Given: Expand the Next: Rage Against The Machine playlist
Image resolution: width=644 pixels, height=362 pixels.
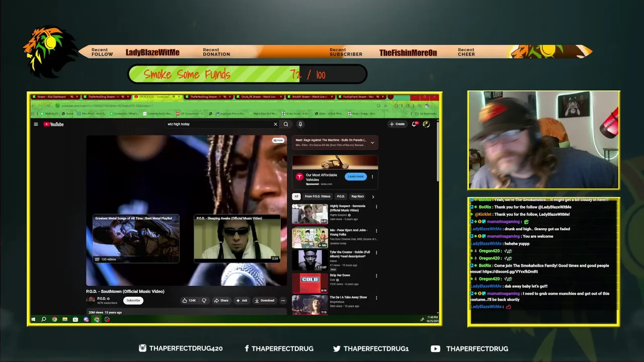Looking at the screenshot, I should click(372, 143).
